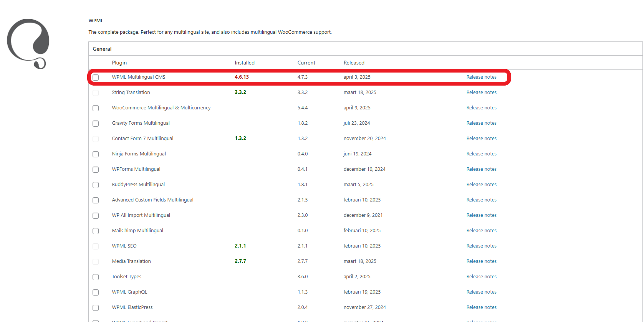Click the WPML package title
The height and width of the screenshot is (322, 644).
click(96, 21)
